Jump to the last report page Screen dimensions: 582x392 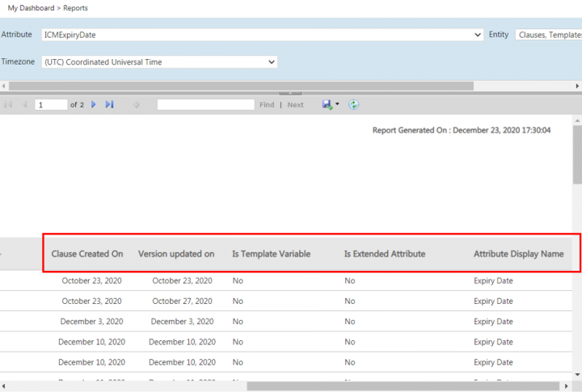click(109, 105)
